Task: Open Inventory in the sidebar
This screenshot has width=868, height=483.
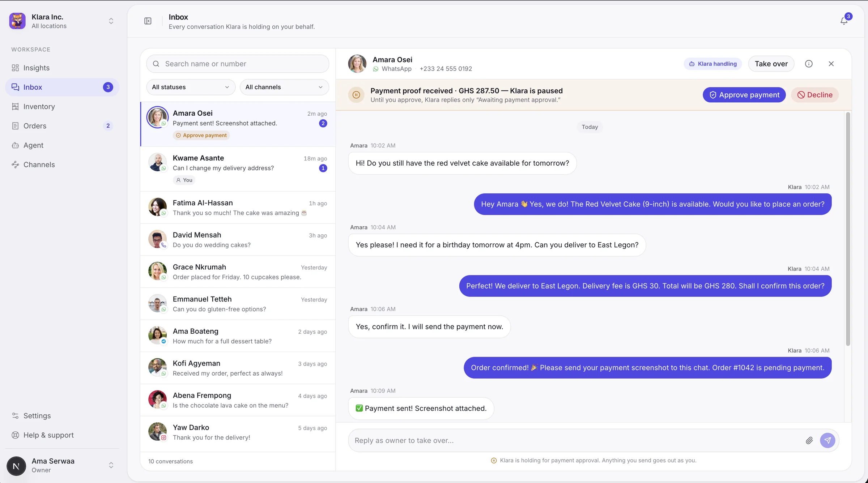Action: click(62, 106)
